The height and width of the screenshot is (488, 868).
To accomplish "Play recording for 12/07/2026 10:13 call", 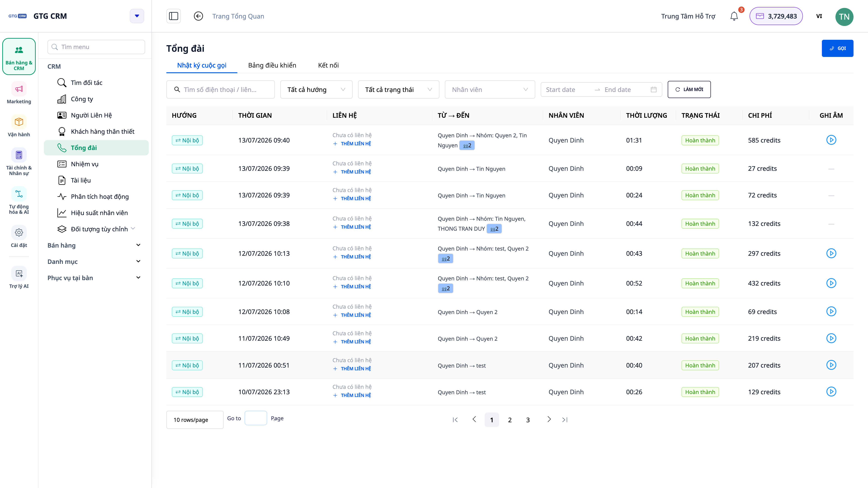I will pyautogui.click(x=831, y=253).
